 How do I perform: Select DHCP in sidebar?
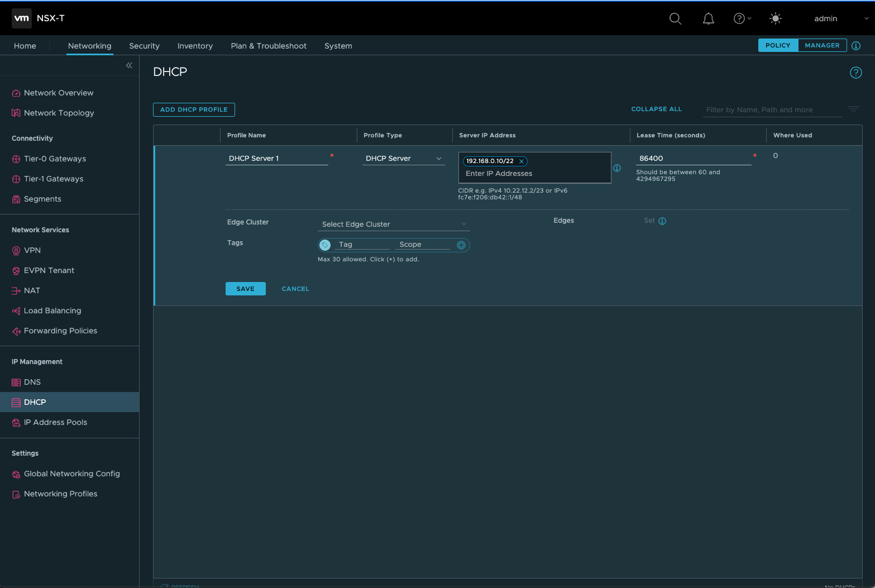69,402
